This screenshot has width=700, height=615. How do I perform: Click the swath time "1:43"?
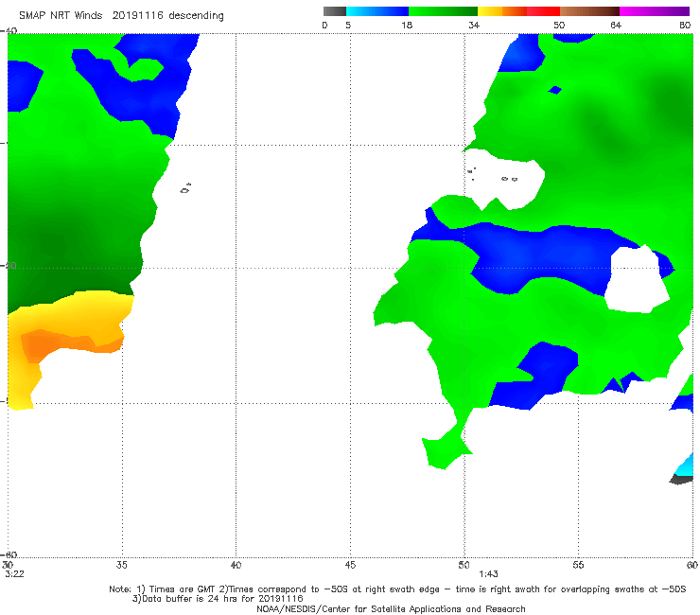(488, 574)
